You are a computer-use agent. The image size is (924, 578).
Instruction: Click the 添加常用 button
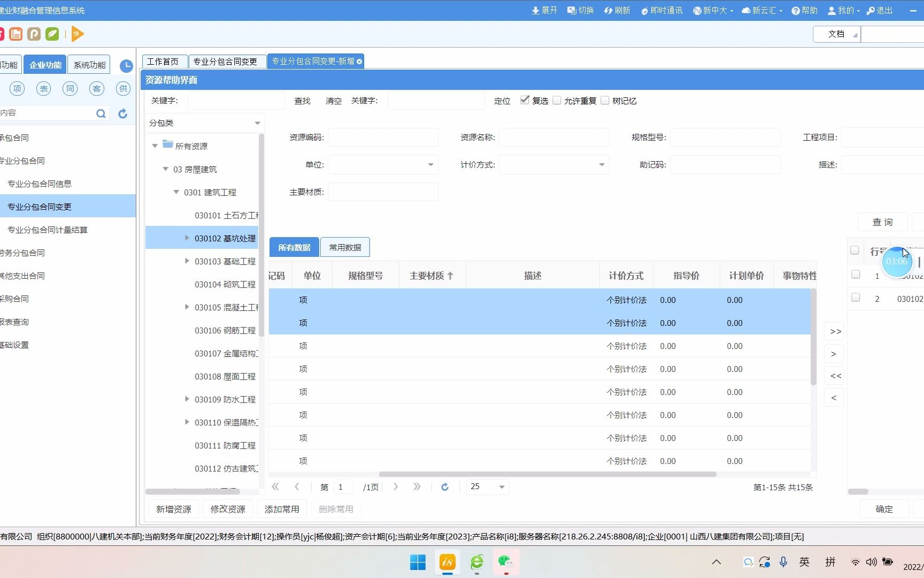pos(282,509)
